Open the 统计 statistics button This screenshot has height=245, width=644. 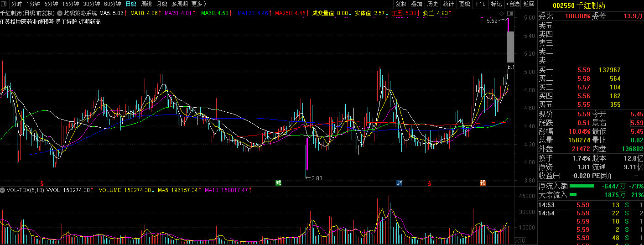pos(449,4)
